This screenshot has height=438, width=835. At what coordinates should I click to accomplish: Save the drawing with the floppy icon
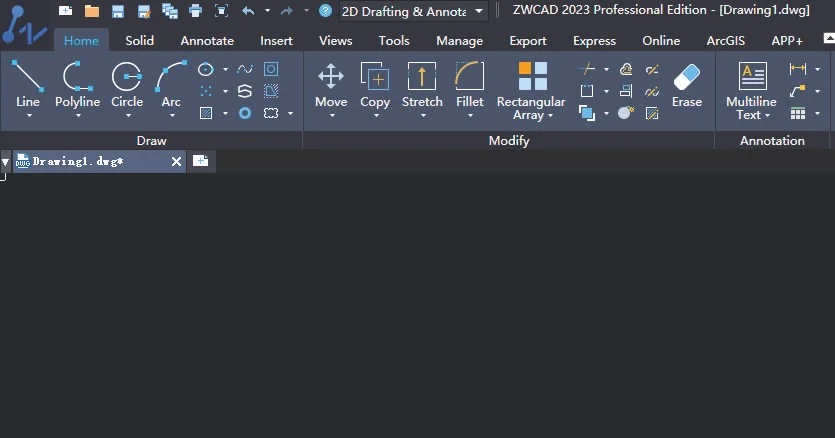point(118,11)
